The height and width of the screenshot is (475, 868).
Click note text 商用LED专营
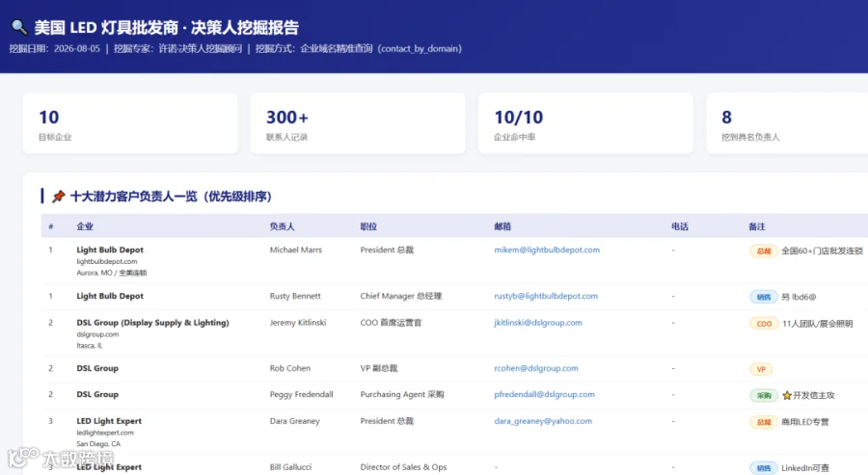(x=805, y=422)
